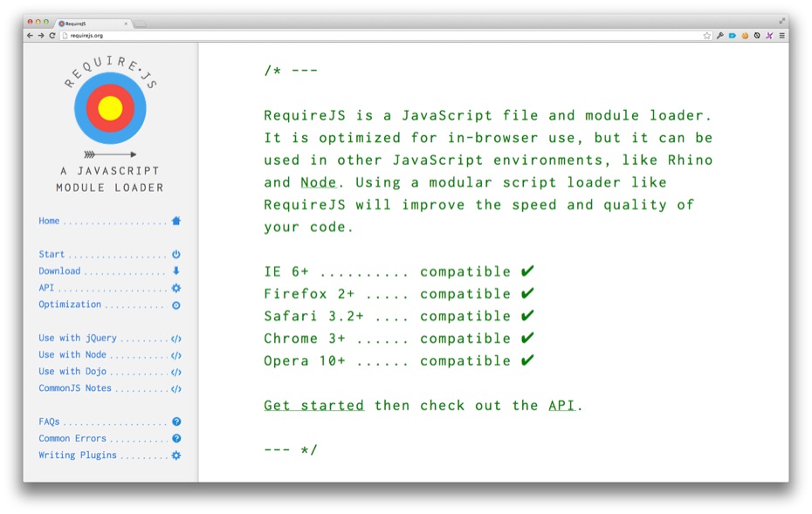812x514 pixels.
Task: Open the CommonJS Notes link
Action: tap(75, 388)
